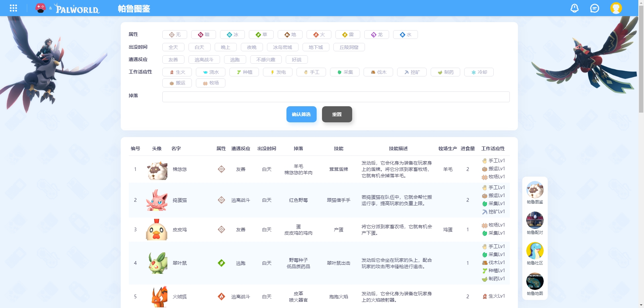Toggle the 无 attribute filter
The width and height of the screenshot is (644, 308).
point(175,35)
